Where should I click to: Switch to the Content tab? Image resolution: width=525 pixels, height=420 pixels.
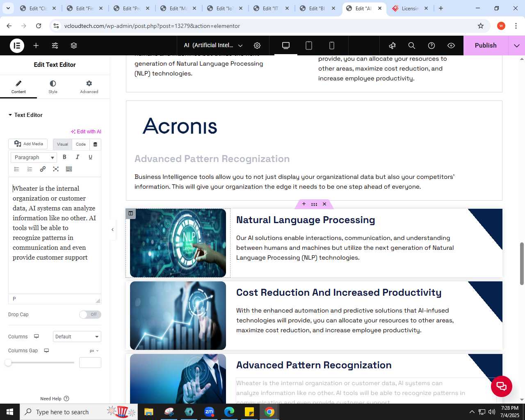(x=18, y=87)
